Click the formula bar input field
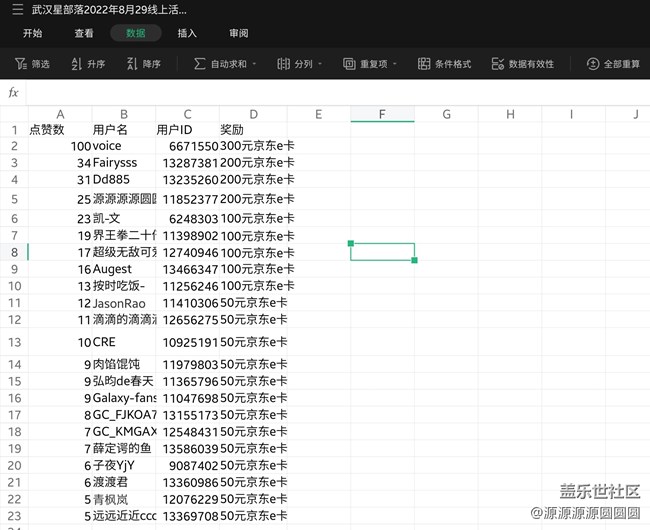Screen dimensions: 650x530 (330, 92)
